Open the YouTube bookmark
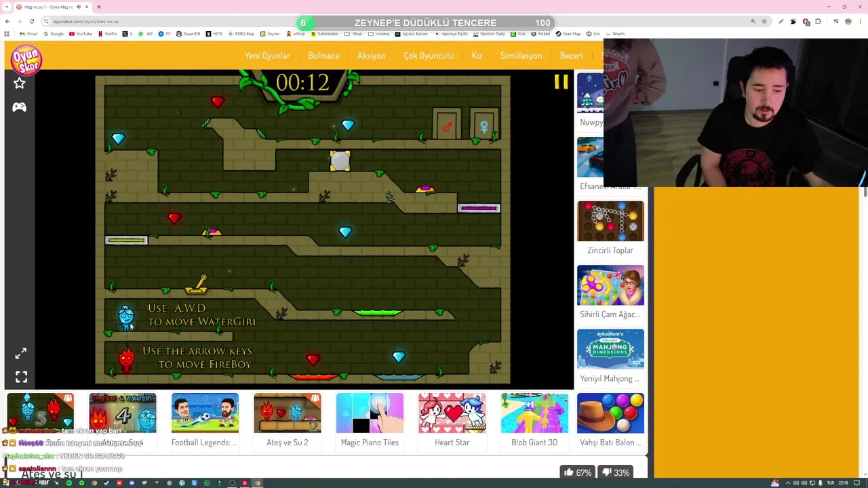868x488 pixels. coord(81,34)
